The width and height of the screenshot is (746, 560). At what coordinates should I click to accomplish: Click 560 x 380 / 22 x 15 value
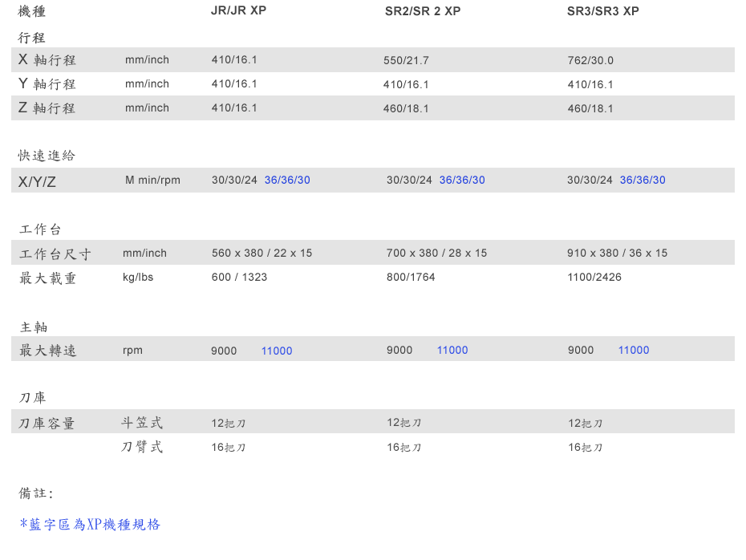[262, 253]
